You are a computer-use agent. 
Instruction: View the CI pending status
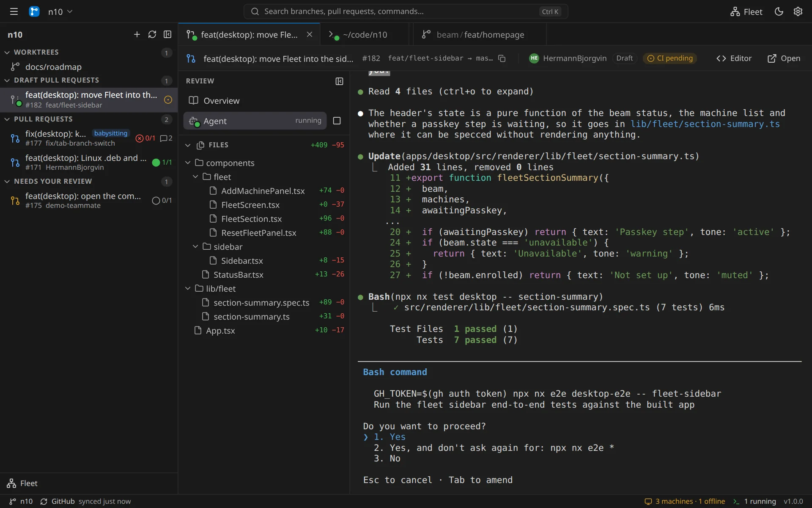(670, 58)
